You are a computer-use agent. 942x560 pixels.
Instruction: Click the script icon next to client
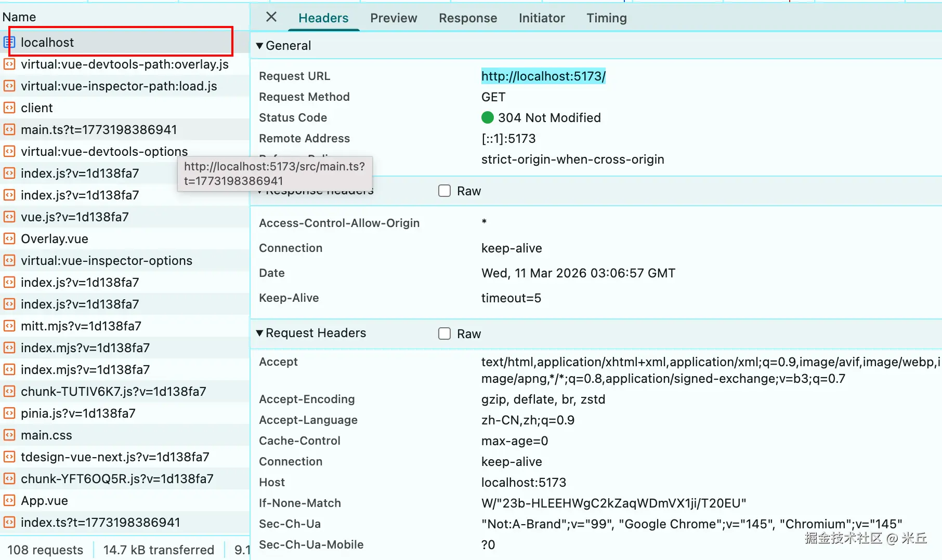[x=9, y=108]
